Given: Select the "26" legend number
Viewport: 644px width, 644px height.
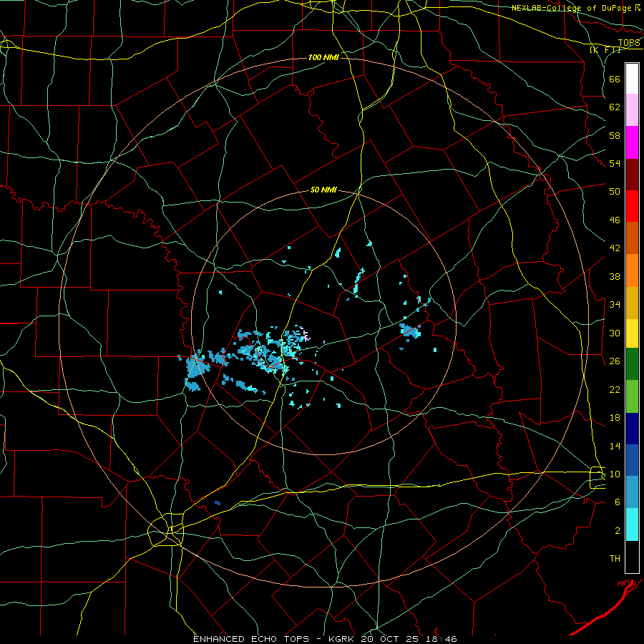Looking at the screenshot, I should pyautogui.click(x=615, y=361).
